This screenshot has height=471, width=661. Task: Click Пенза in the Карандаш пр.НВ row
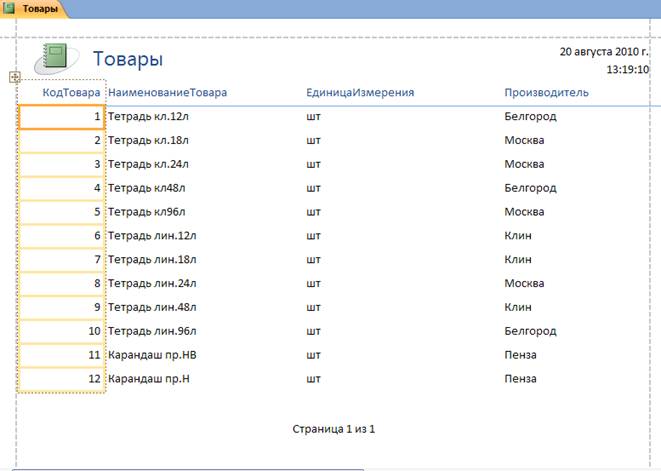pos(520,355)
